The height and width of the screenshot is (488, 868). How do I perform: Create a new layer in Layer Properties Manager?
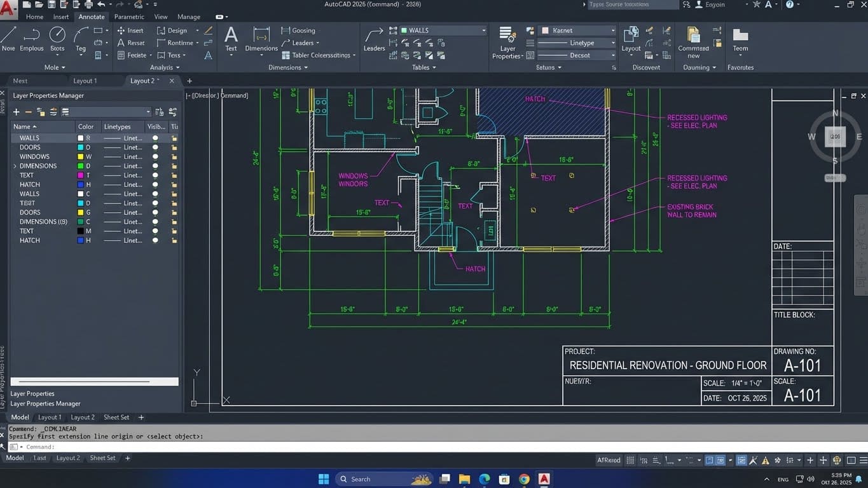click(x=16, y=112)
